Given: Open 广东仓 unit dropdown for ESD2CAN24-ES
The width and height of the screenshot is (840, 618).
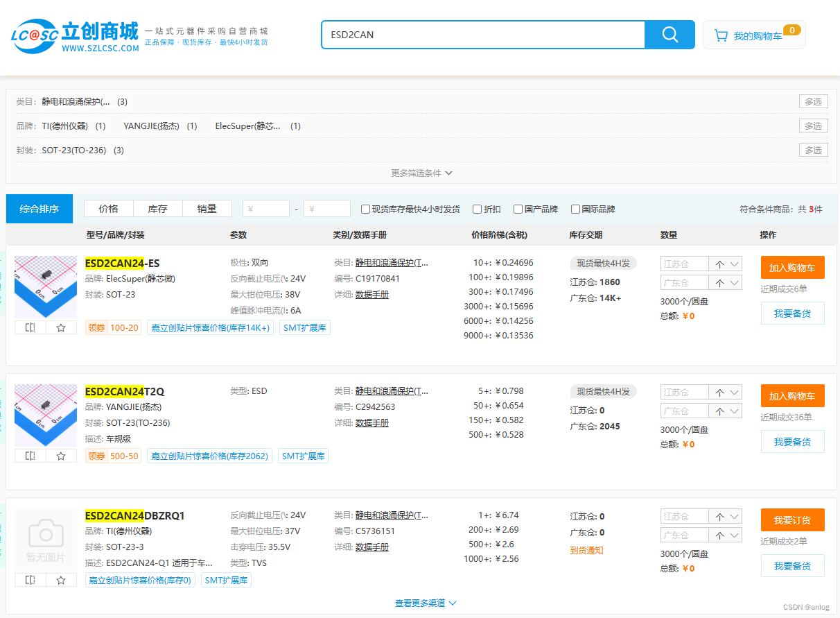Looking at the screenshot, I should [x=725, y=282].
